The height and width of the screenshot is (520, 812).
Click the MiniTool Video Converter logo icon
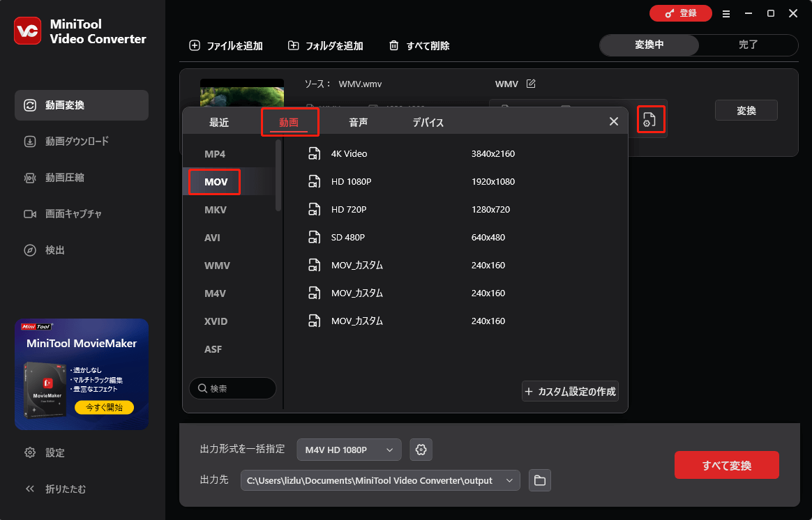27,31
